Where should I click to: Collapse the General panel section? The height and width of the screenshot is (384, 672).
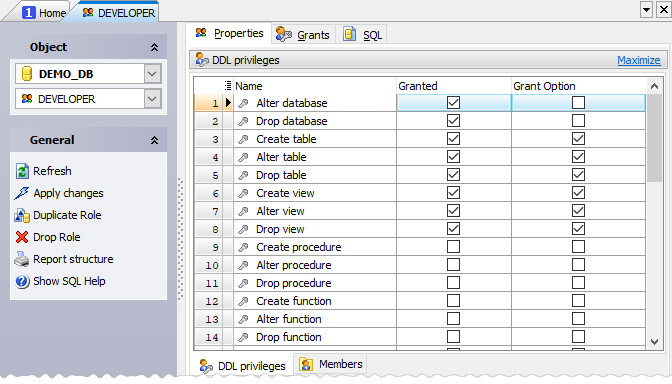(x=154, y=140)
